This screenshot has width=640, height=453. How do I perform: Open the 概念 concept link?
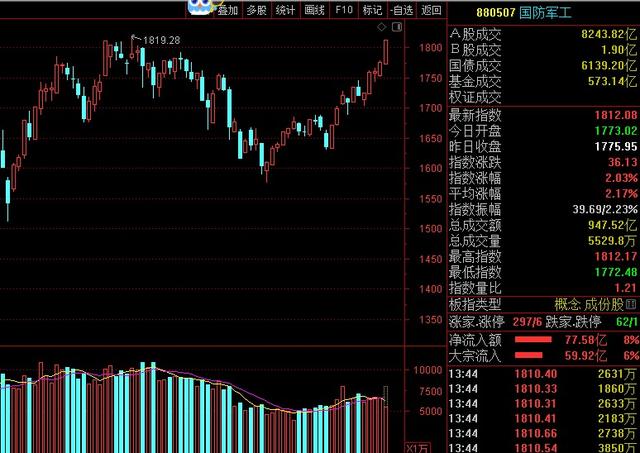click(x=567, y=304)
